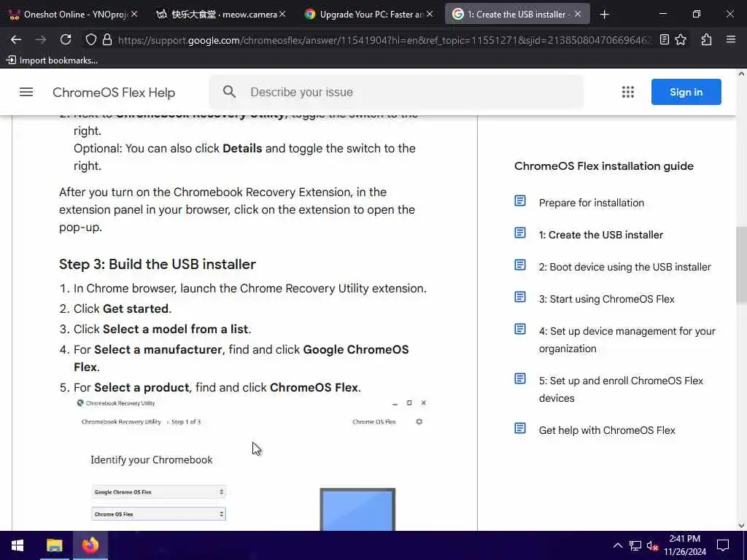Reload the page with the refresh icon
747x560 pixels.
pyautogui.click(x=66, y=39)
